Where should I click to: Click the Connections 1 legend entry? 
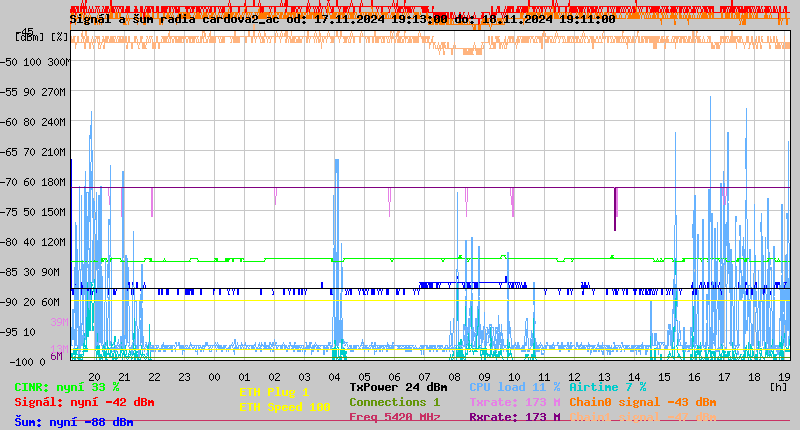tap(394, 402)
